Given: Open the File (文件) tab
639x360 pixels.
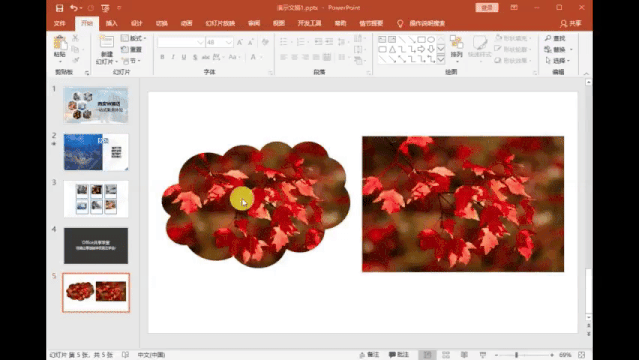Looking at the screenshot, I should (59, 23).
